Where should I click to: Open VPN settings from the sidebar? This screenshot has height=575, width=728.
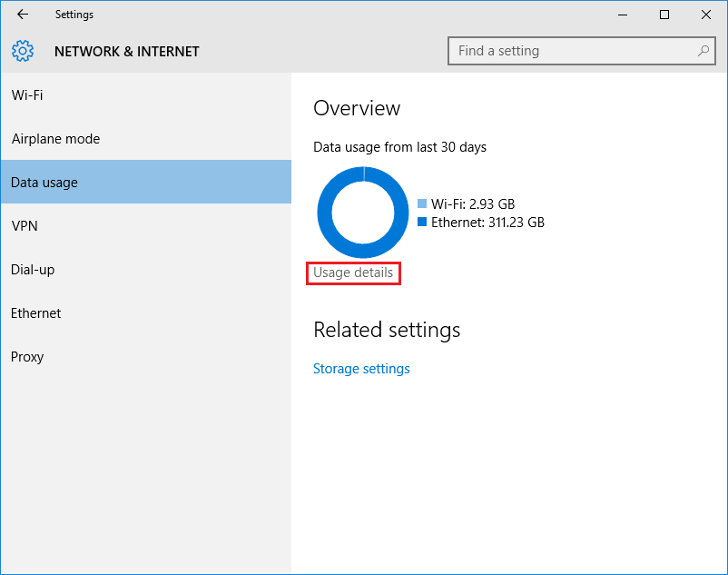click(x=25, y=226)
